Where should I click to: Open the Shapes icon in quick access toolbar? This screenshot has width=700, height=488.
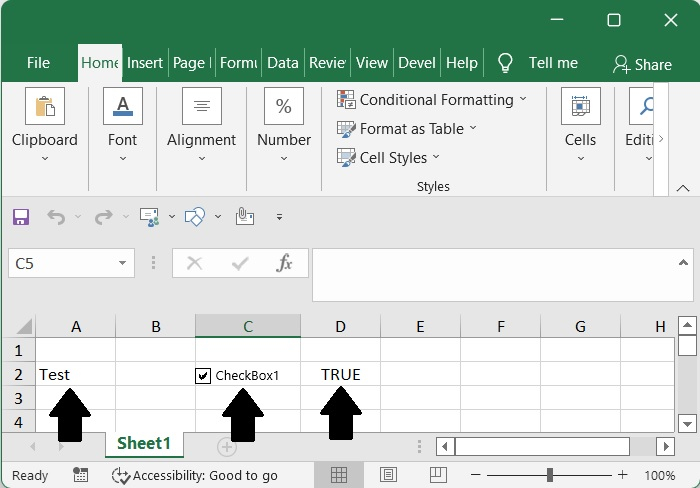tap(195, 216)
